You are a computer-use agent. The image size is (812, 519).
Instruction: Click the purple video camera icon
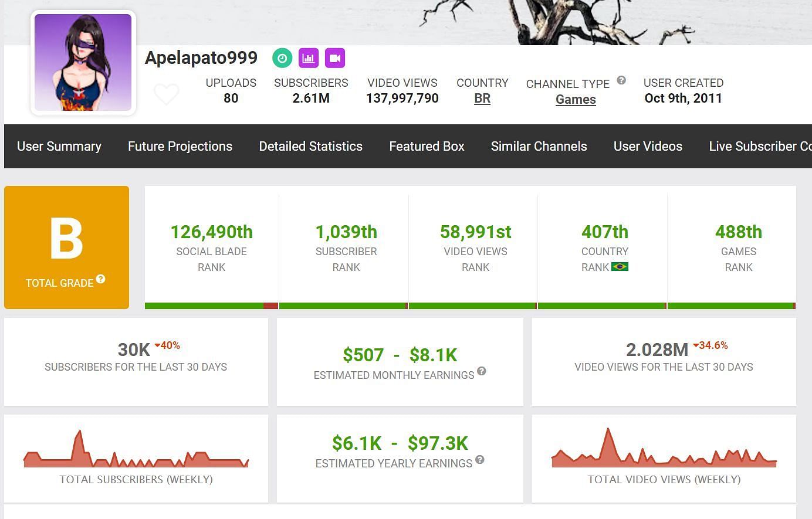point(335,58)
